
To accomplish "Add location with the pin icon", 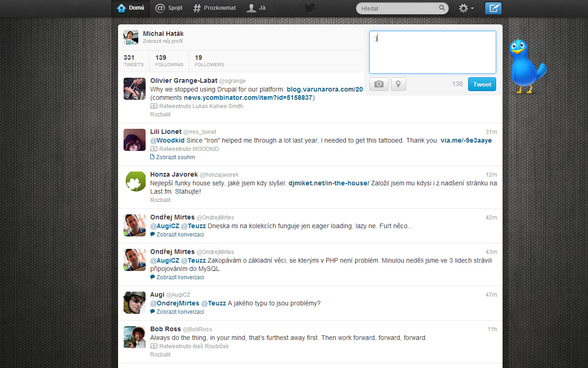I will 398,84.
